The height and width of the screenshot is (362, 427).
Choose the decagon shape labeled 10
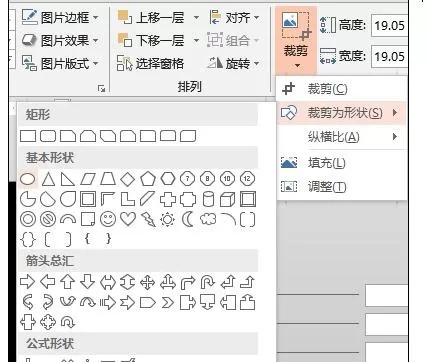pos(227,179)
